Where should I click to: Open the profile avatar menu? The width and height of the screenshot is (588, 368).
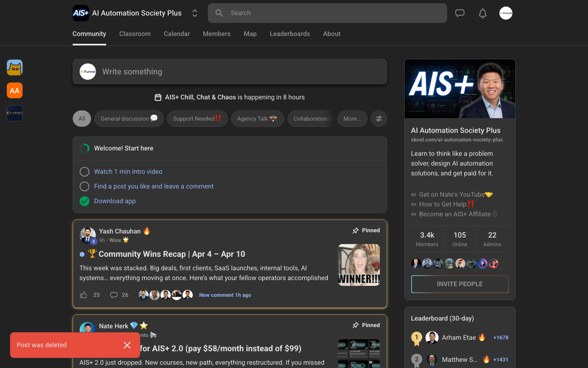506,13
